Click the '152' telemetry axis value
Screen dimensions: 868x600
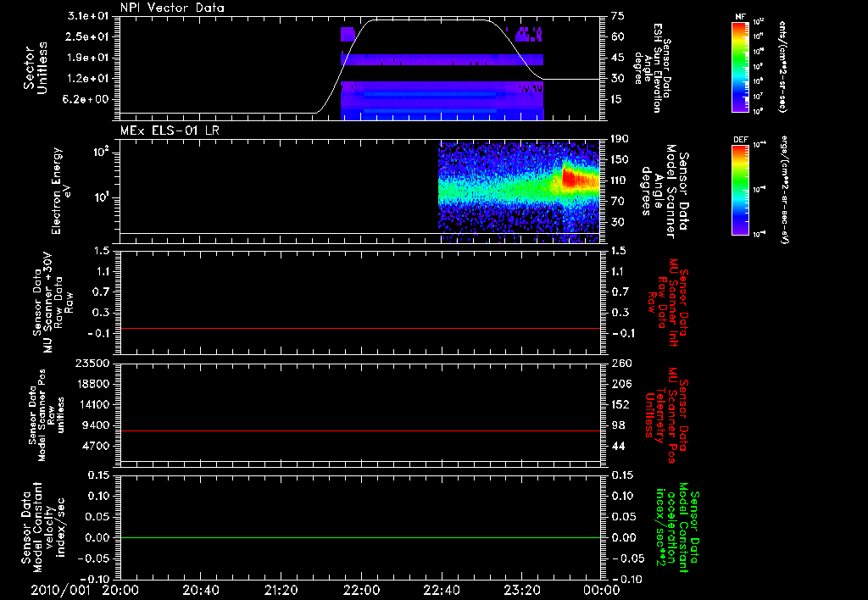(x=621, y=404)
